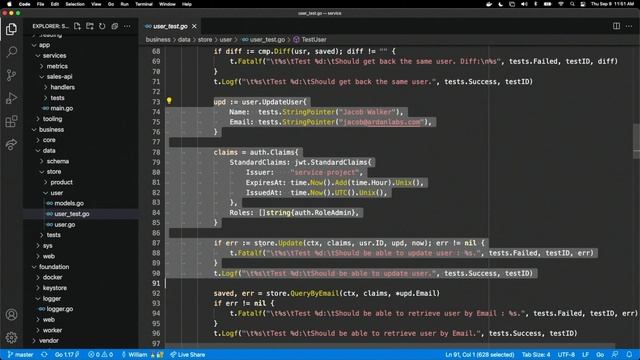Viewport: 640px width, 360px height.
Task: Click the macOS volume icon in the menu bar
Action: [524, 4]
